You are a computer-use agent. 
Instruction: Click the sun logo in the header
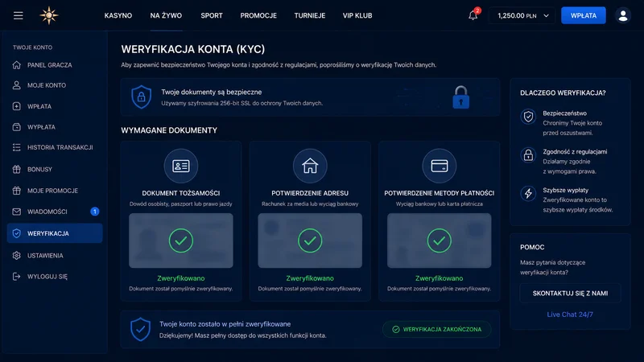(49, 15)
